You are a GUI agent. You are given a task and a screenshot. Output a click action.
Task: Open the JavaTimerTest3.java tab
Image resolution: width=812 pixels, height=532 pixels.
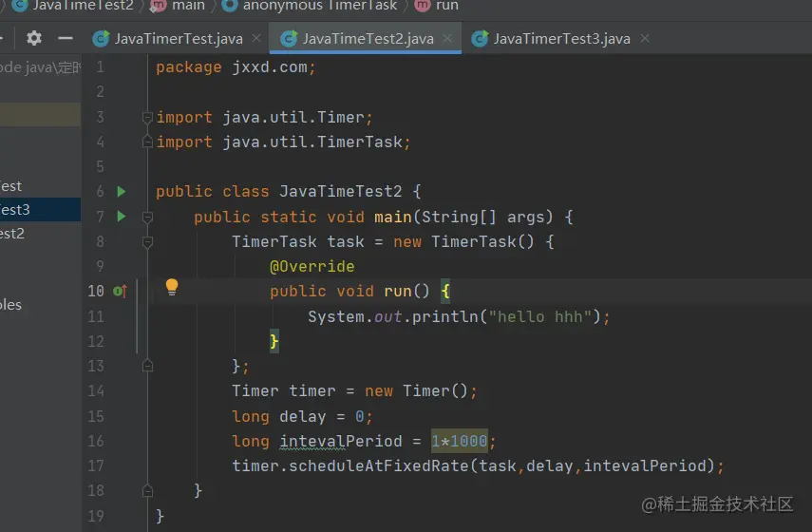[x=559, y=38]
